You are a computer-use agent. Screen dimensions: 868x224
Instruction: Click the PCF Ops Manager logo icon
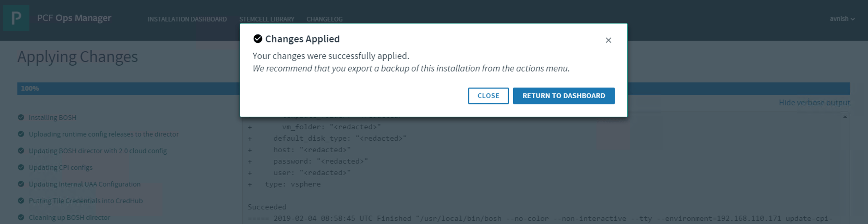pyautogui.click(x=16, y=18)
